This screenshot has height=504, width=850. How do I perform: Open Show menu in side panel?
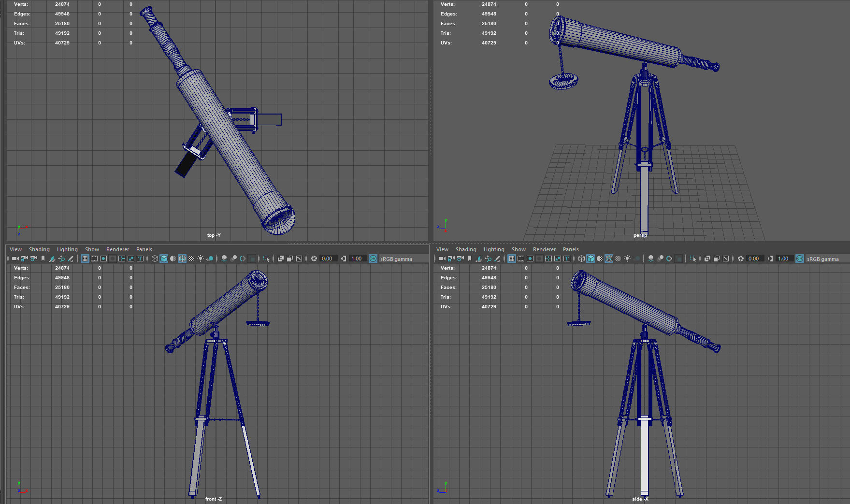tap(519, 249)
